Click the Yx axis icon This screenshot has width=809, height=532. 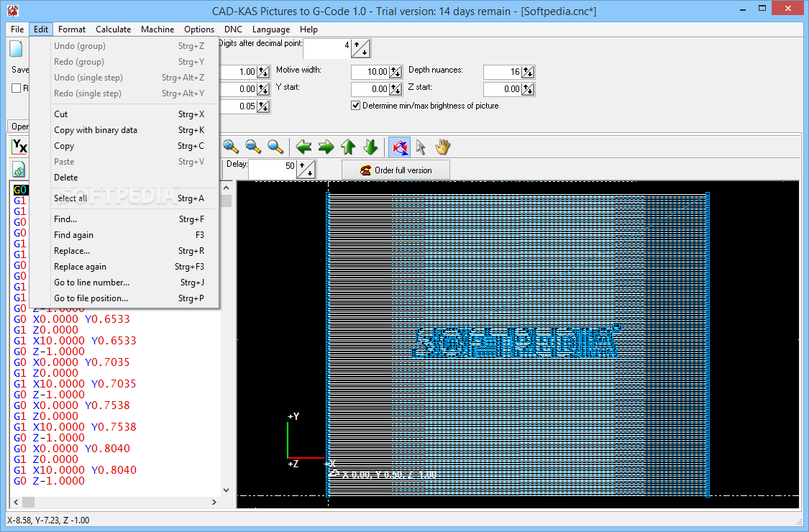coord(19,147)
